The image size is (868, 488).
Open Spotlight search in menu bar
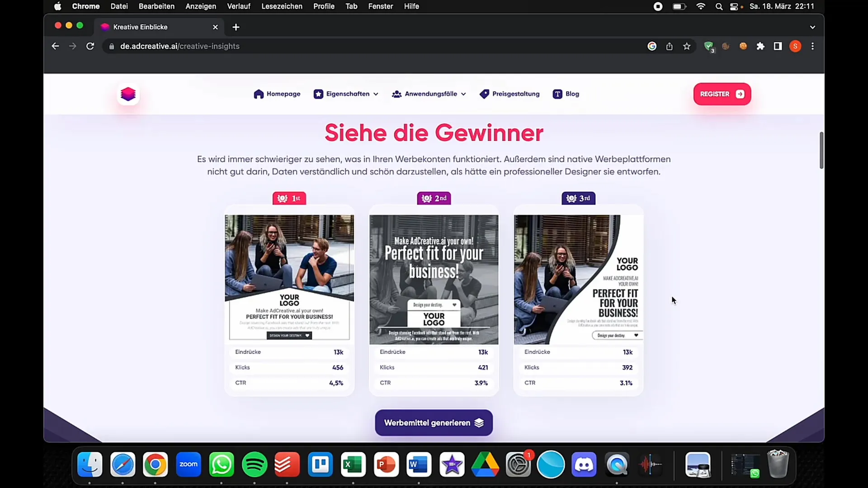[x=719, y=6]
